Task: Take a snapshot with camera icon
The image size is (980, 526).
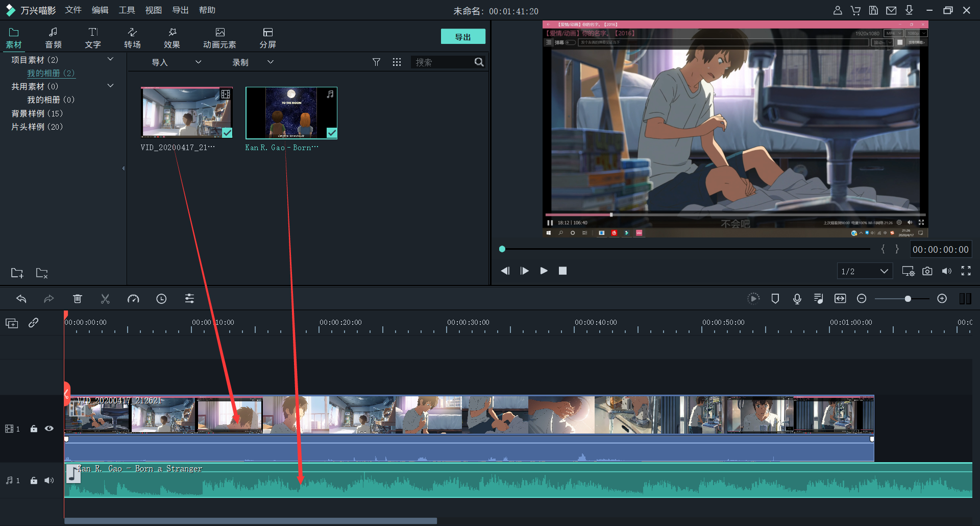Action: tap(927, 271)
